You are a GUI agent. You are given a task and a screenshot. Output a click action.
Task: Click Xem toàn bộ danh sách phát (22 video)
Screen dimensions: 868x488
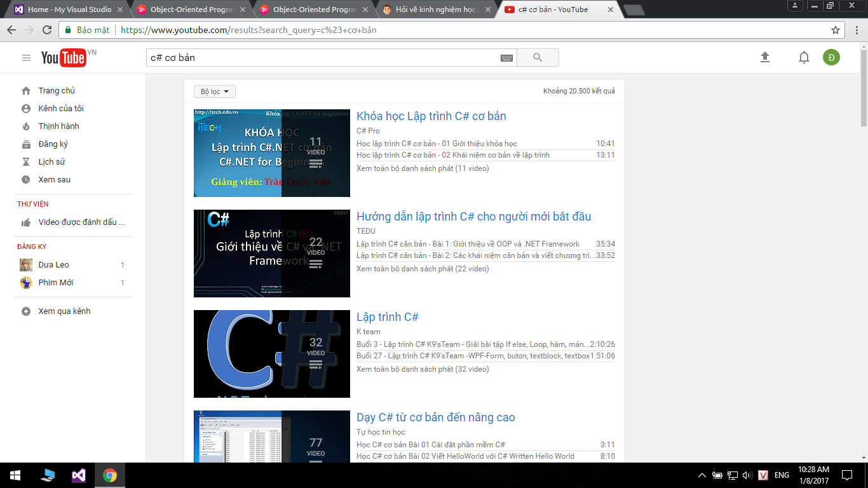(423, 269)
